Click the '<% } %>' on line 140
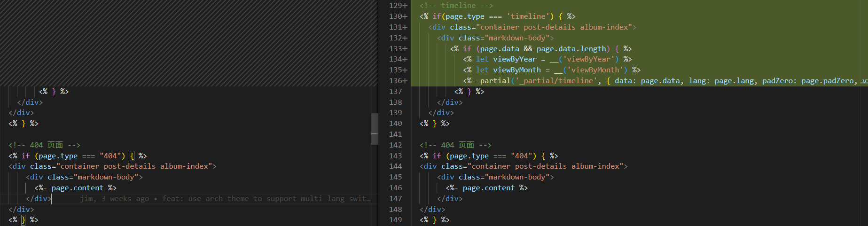 coord(435,124)
